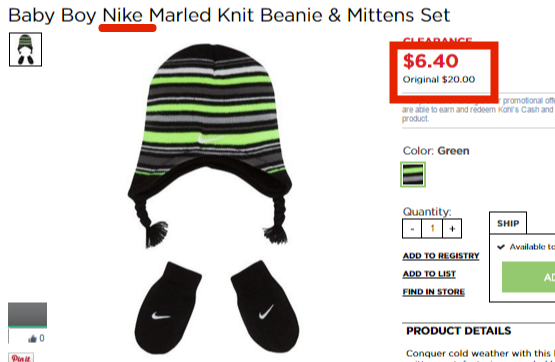The width and height of the screenshot is (555, 362).
Task: Click the right black mitten image
Action: pos(265,306)
